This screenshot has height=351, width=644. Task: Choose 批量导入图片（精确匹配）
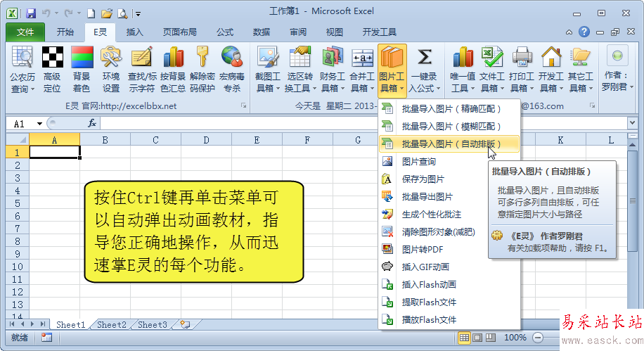pos(449,109)
